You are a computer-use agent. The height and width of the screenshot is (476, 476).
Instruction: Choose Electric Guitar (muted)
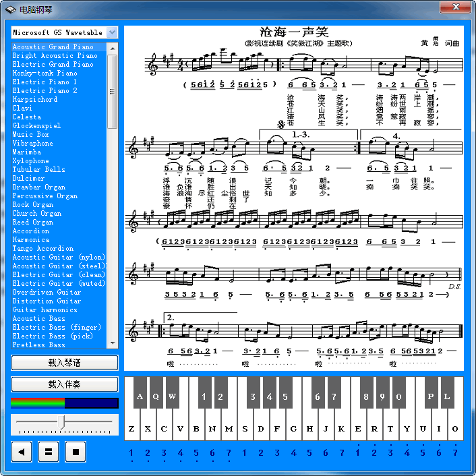click(59, 284)
